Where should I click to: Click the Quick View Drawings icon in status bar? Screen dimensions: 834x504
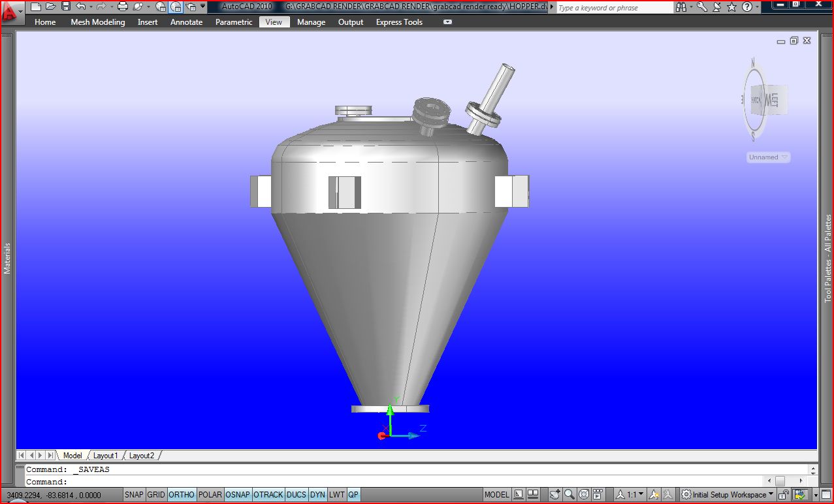(533, 495)
